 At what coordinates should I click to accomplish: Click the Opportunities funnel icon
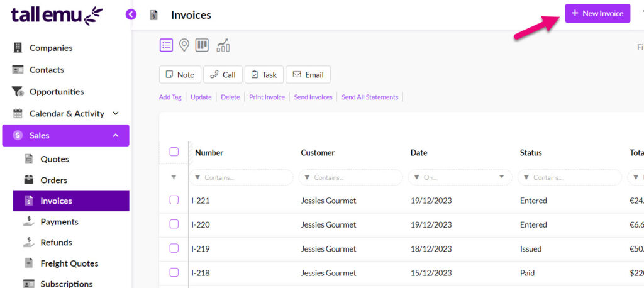[x=18, y=92]
